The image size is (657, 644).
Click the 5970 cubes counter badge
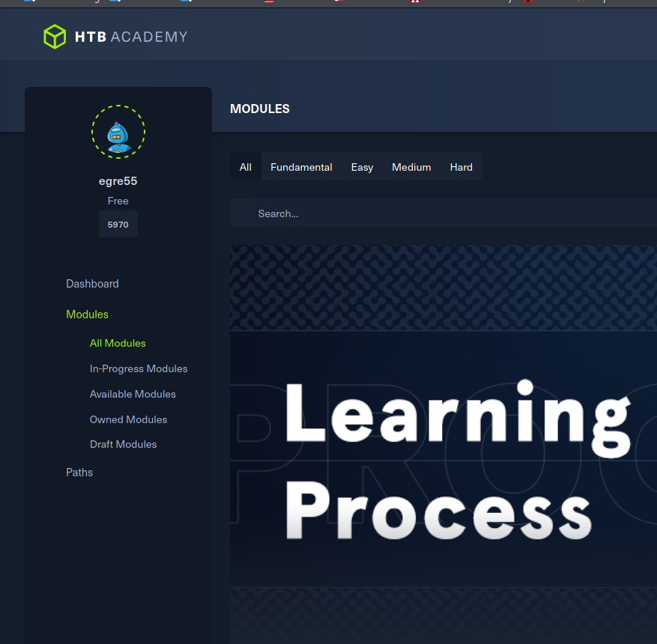tap(118, 223)
